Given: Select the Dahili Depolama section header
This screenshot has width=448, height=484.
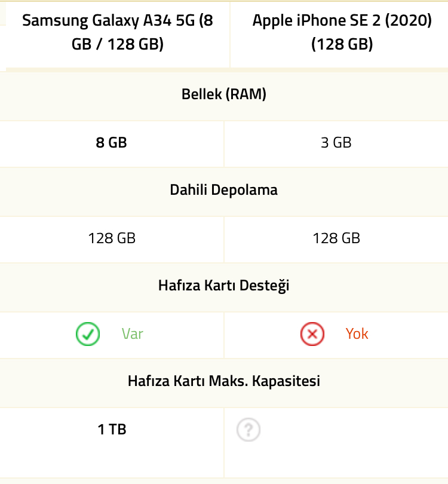Looking at the screenshot, I should [x=224, y=190].
